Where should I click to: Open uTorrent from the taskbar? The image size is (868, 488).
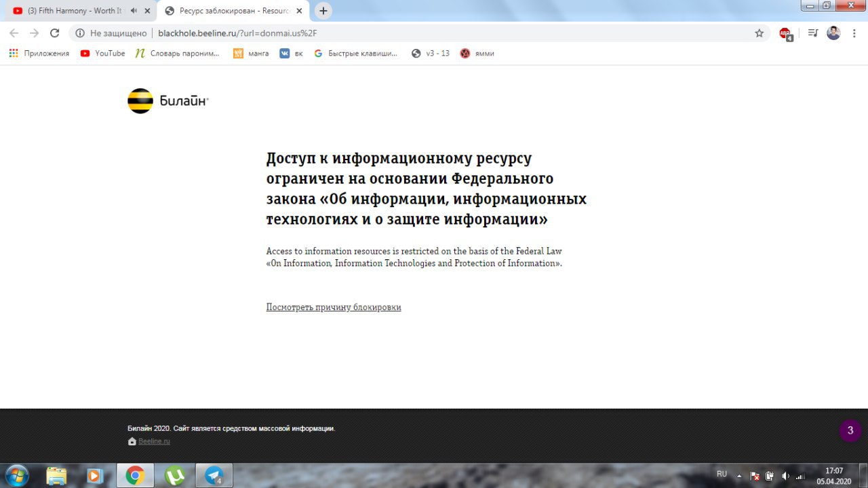tap(175, 476)
